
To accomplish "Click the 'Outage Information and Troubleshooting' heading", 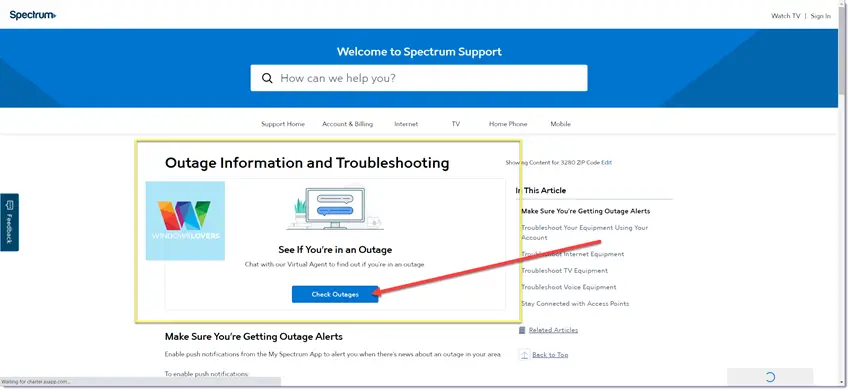I will click(307, 163).
